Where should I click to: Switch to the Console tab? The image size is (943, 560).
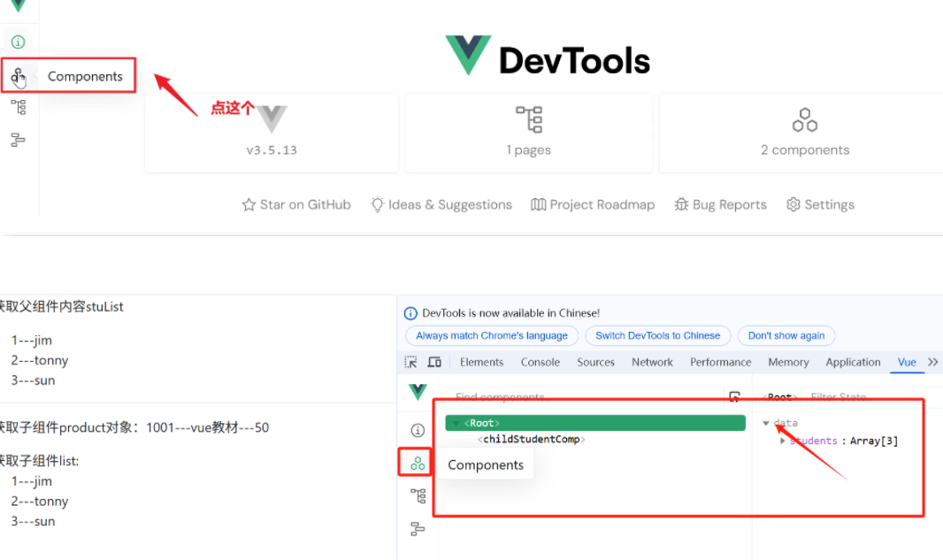[540, 362]
